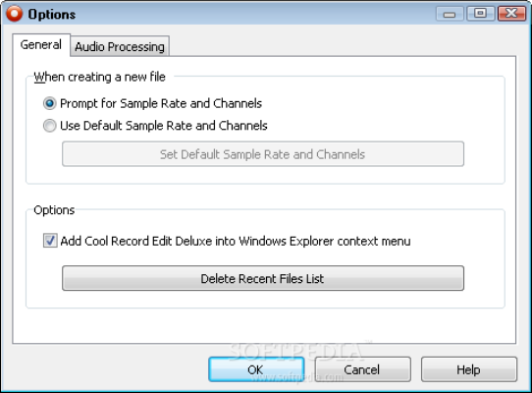Click the 'Add Cool Record Edit Deluxe' label text
This screenshot has height=393, width=532.
point(236,241)
